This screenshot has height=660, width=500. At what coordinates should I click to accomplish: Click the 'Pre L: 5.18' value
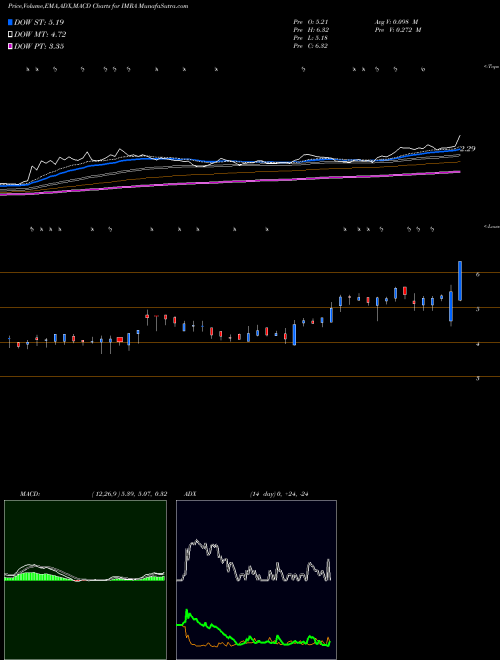pyautogui.click(x=311, y=38)
